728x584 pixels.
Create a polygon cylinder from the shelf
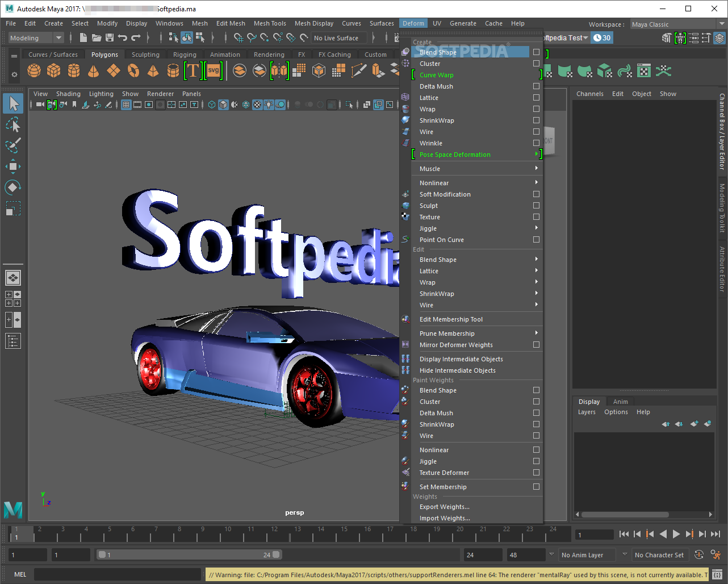74,70
